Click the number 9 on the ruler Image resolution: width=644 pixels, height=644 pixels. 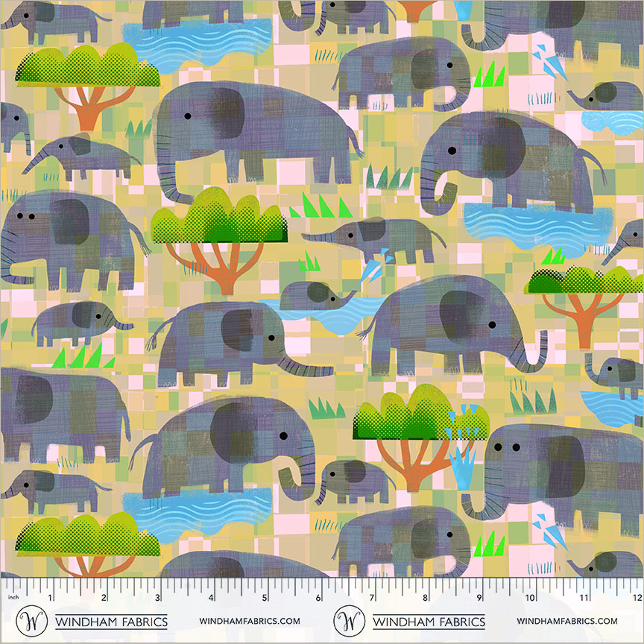click(x=477, y=599)
